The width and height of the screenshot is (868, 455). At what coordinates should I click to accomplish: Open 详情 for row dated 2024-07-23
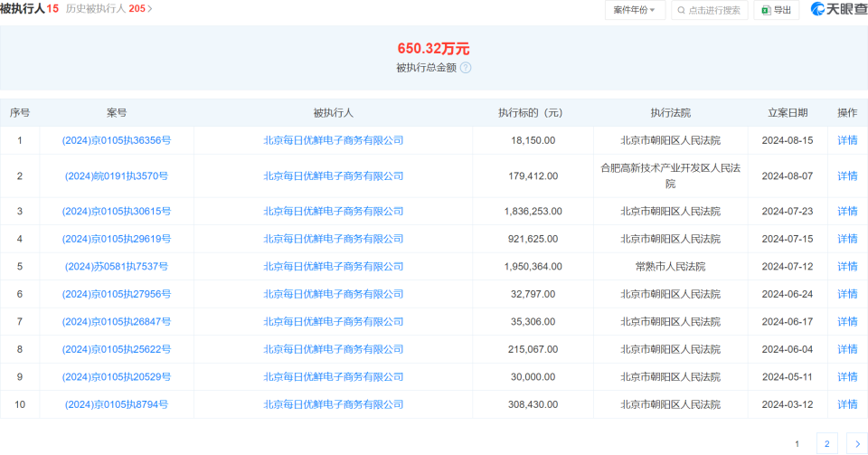point(847,212)
